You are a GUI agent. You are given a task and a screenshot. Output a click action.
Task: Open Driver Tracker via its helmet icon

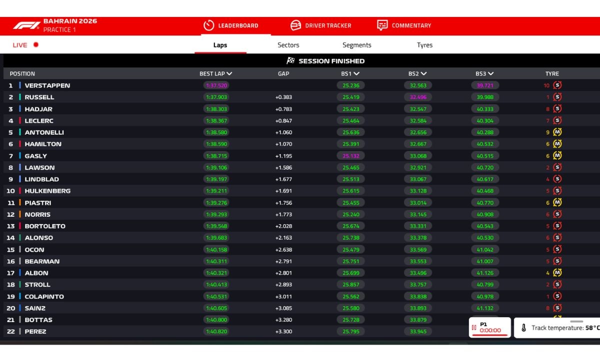(x=296, y=25)
